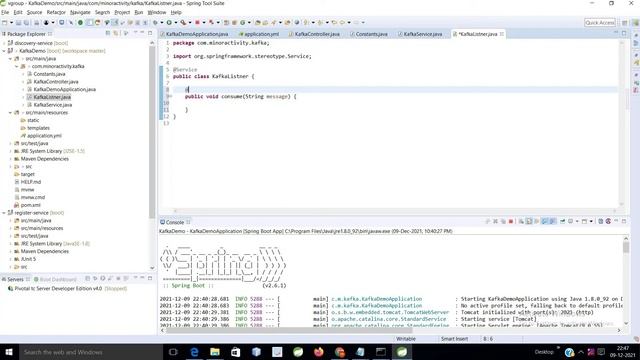Screen dimensions: 640x360
Task: Switch to application.yml editor tab
Action: click(261, 34)
